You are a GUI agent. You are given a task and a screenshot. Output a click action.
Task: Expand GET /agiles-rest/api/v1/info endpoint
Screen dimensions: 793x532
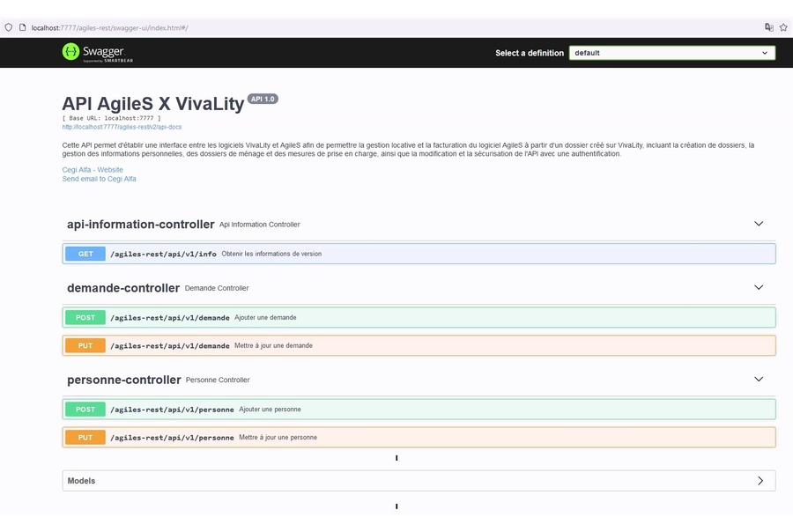coord(419,254)
